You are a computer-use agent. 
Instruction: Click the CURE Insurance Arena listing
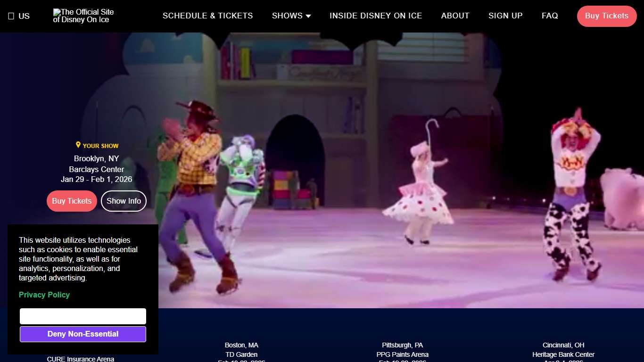[x=80, y=358]
